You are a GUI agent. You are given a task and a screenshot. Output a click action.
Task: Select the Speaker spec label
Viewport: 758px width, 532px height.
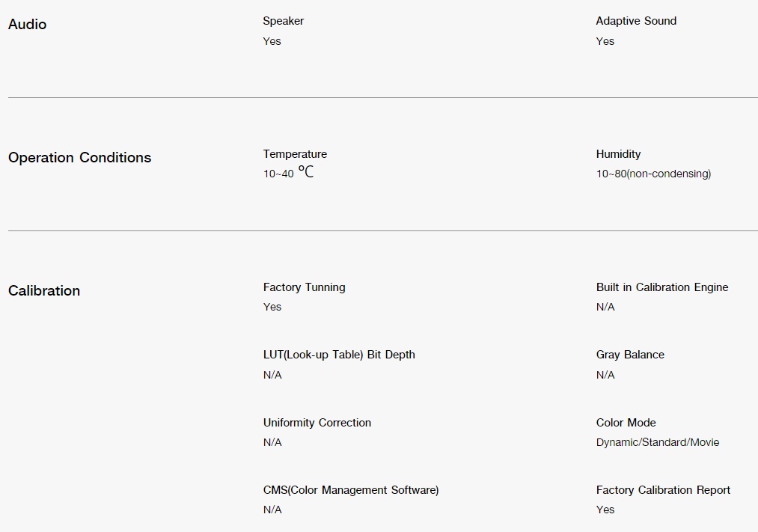[x=284, y=21]
